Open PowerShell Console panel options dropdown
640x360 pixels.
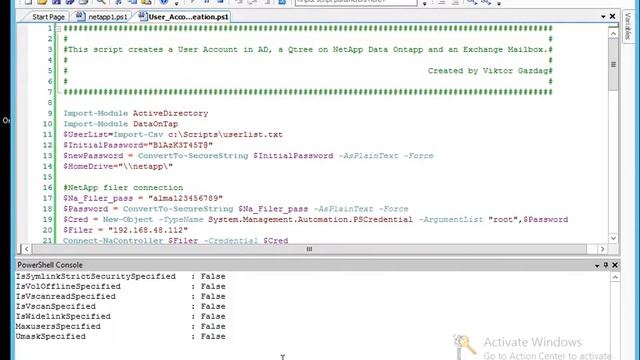[x=597, y=266]
